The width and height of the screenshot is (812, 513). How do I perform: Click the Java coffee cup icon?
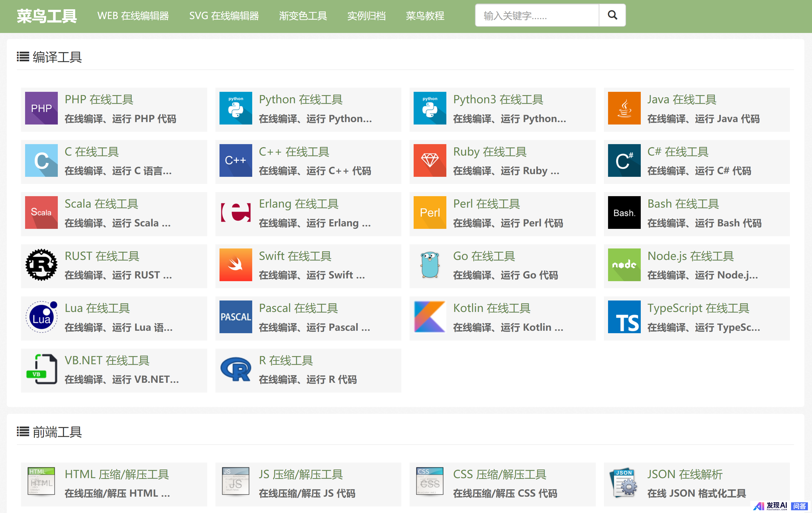624,108
